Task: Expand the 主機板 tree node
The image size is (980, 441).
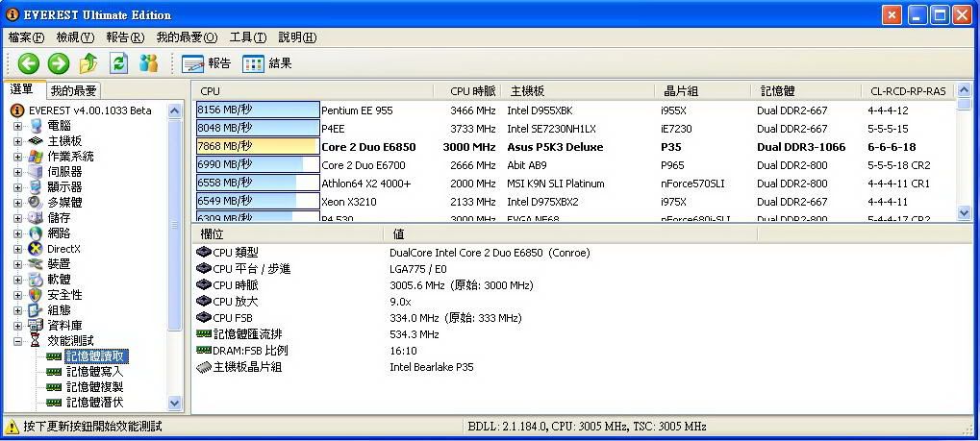Action: (17, 141)
